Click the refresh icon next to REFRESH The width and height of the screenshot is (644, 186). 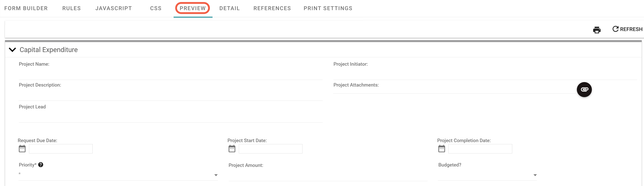tap(615, 29)
